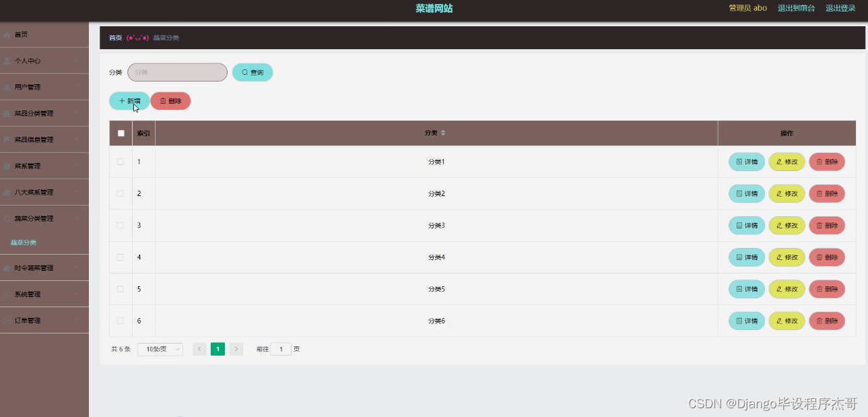Expand 菜系管理 sidebar menu
This screenshot has width=868, height=417.
tap(44, 166)
